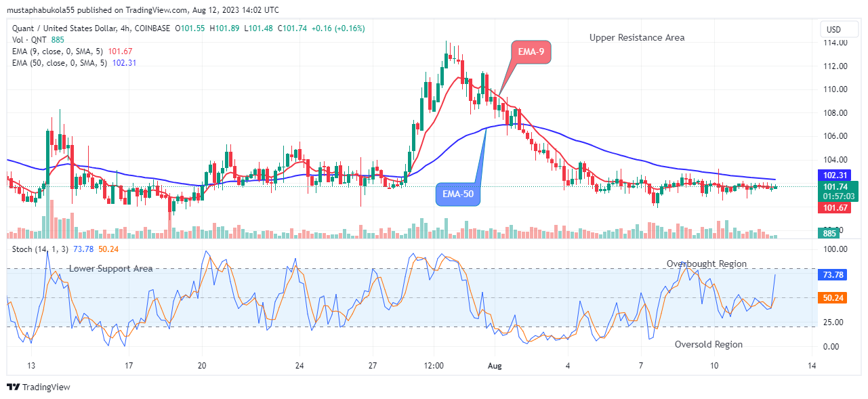Viewport: 868px width, 399px height.
Task: Click date 10 on time axis
Action: coord(714,366)
